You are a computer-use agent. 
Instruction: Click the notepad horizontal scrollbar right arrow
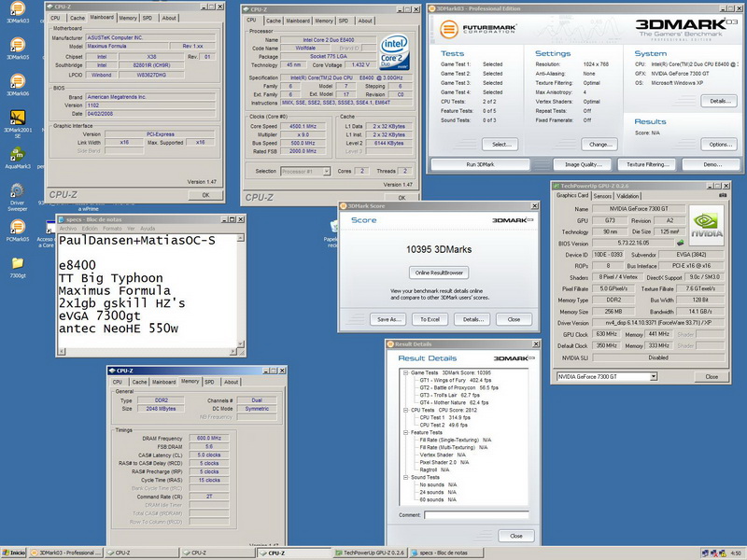(233, 352)
